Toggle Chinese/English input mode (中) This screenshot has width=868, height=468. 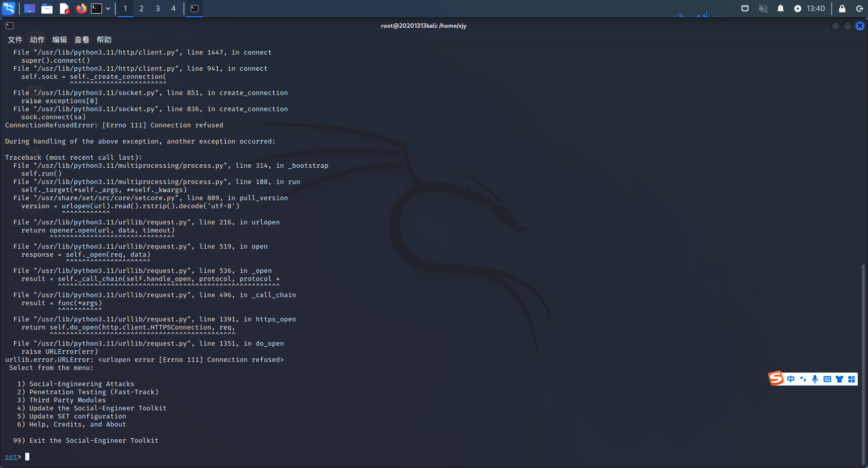pos(791,379)
